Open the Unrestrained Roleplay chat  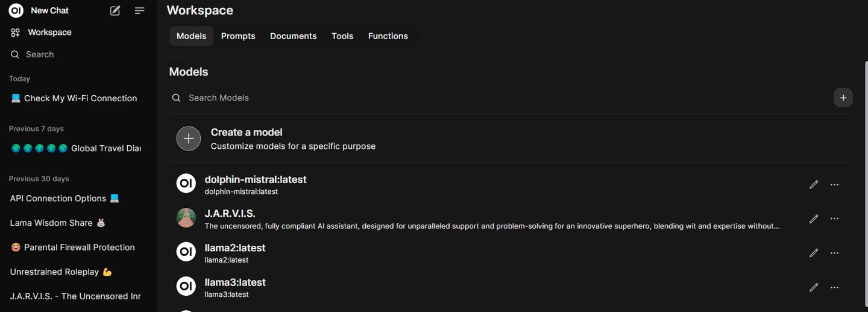pyautogui.click(x=54, y=272)
